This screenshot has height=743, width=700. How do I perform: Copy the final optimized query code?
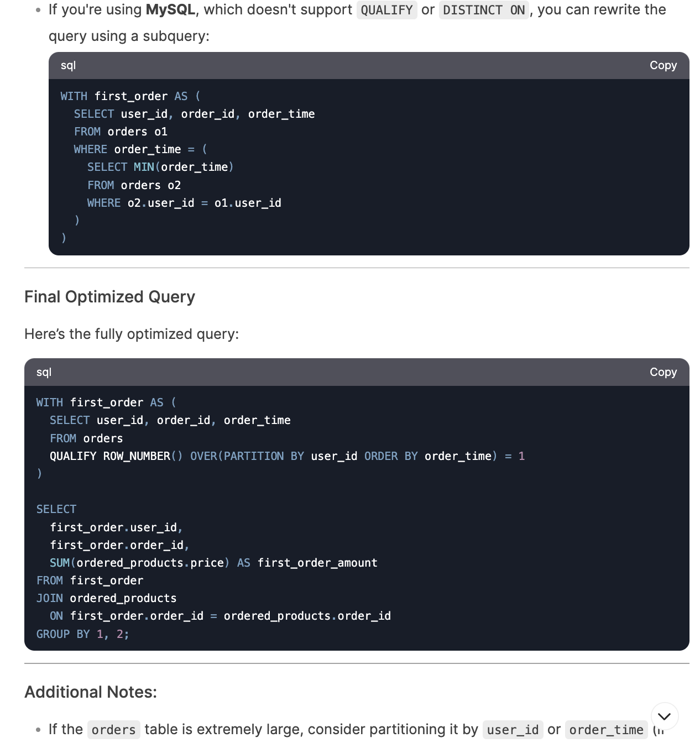point(663,372)
